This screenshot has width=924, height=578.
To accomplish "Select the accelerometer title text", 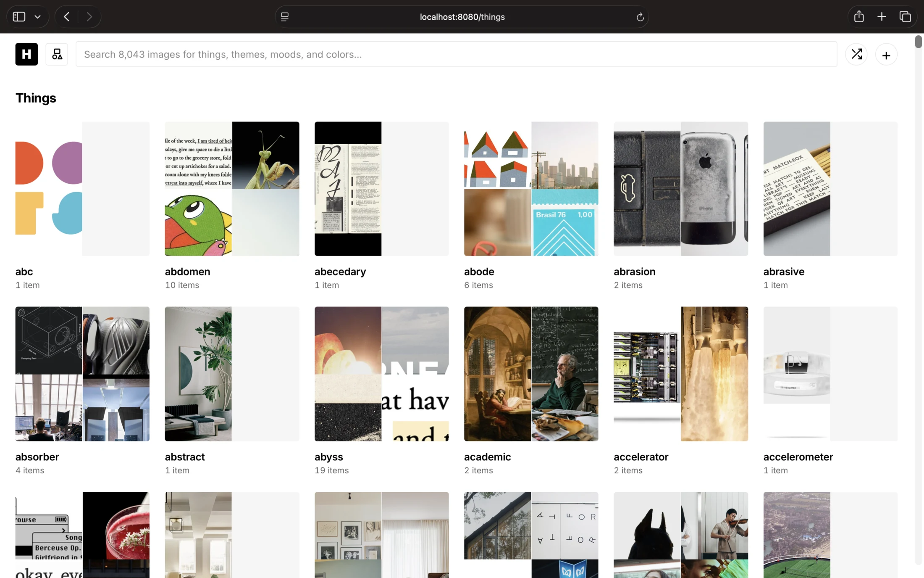I will pos(798,457).
